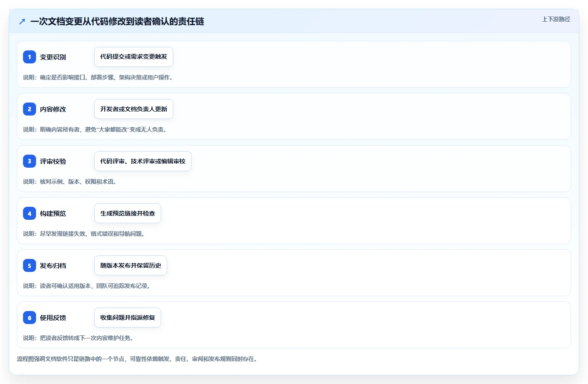Click the note 尽早发现链接失效、格式错误
The width and height of the screenshot is (588, 384).
point(83,234)
